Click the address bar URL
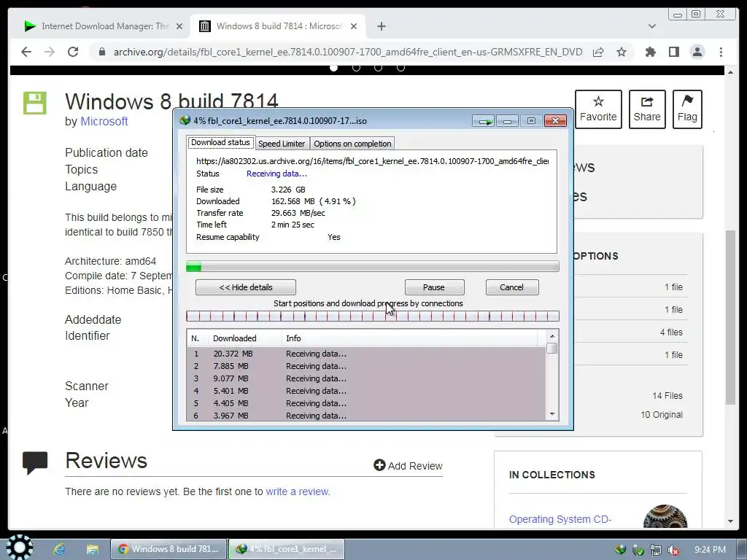747x560 pixels. pos(348,52)
